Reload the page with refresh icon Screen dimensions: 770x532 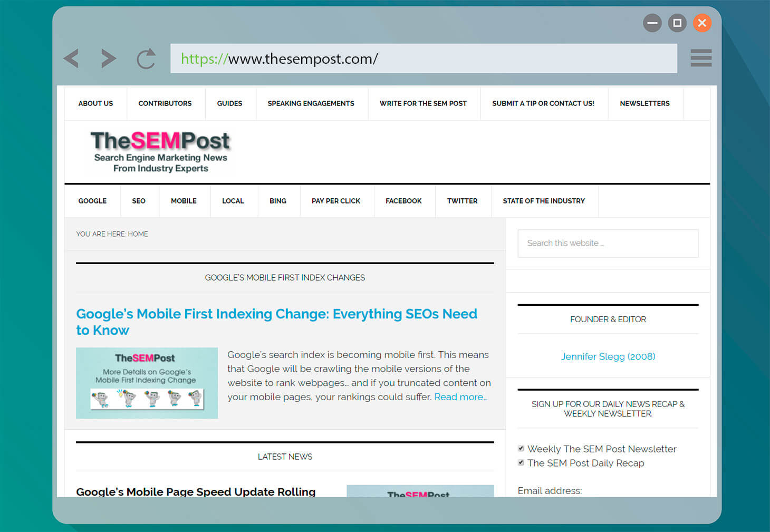pos(146,59)
